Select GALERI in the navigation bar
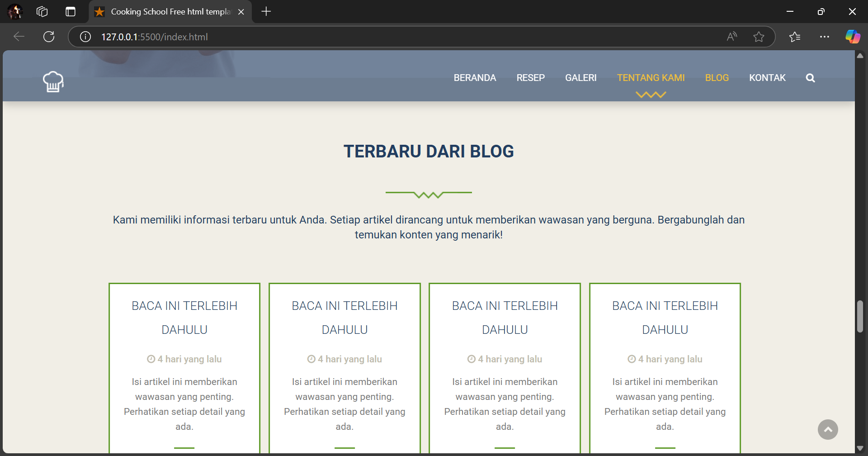The width and height of the screenshot is (868, 456). click(580, 78)
